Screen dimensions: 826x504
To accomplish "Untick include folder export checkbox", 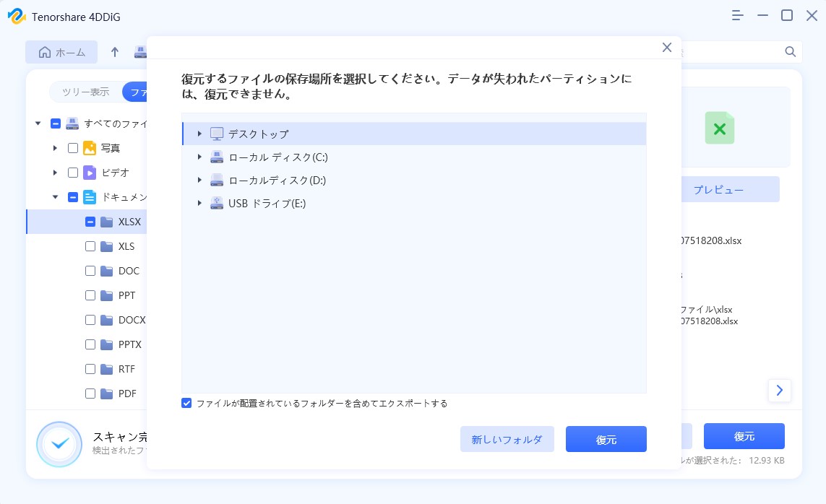I will (186, 403).
